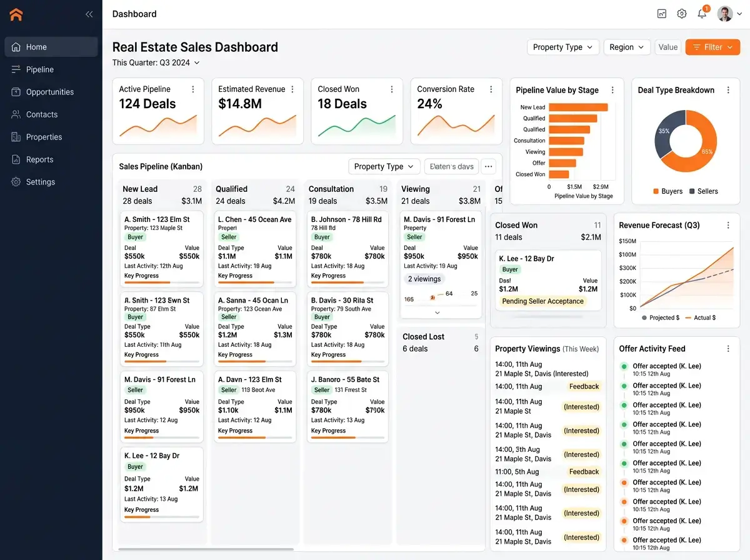Click the 124 Deals active pipeline value
Viewport: 750px width, 560px height.
pyautogui.click(x=147, y=104)
